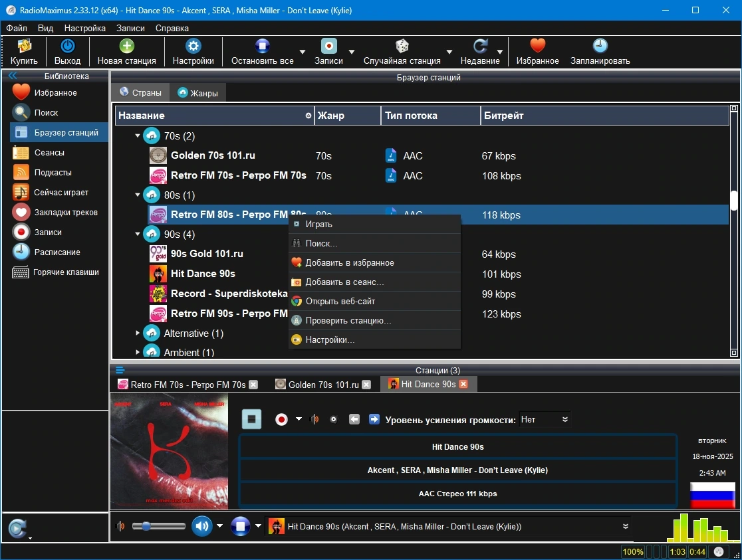Switch to the Genres tab

click(198, 93)
